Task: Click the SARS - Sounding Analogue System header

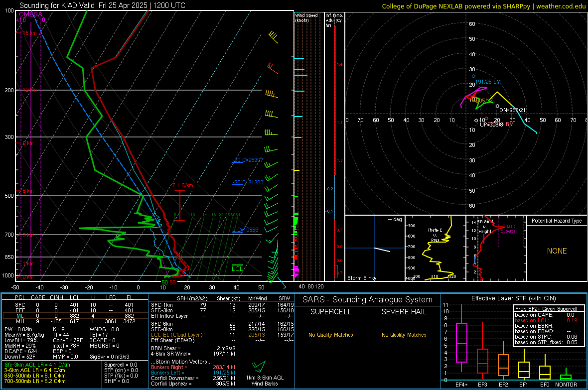Action: click(368, 300)
